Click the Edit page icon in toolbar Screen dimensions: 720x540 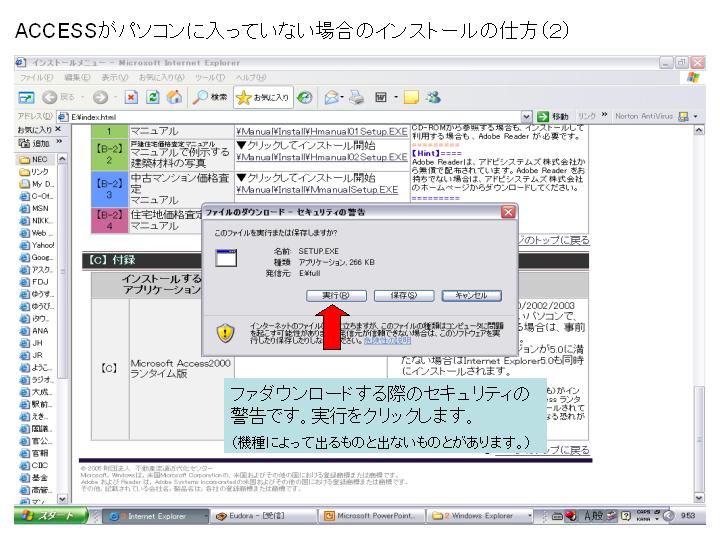coord(381,97)
